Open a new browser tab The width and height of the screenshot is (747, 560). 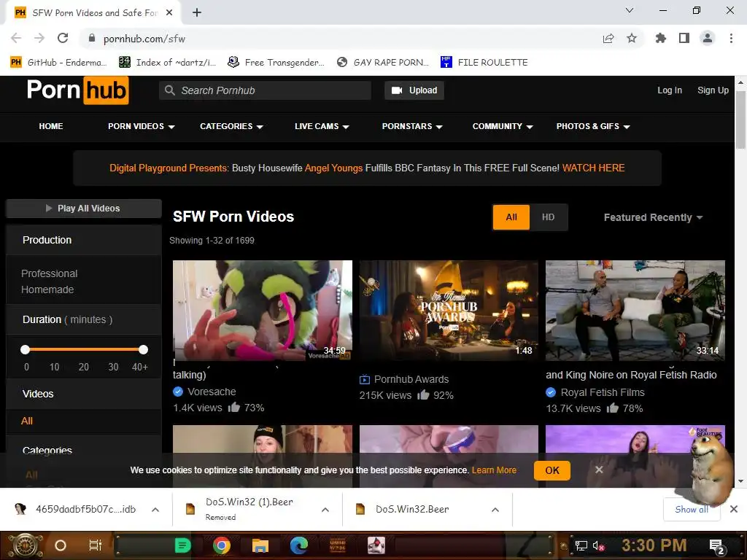click(197, 13)
